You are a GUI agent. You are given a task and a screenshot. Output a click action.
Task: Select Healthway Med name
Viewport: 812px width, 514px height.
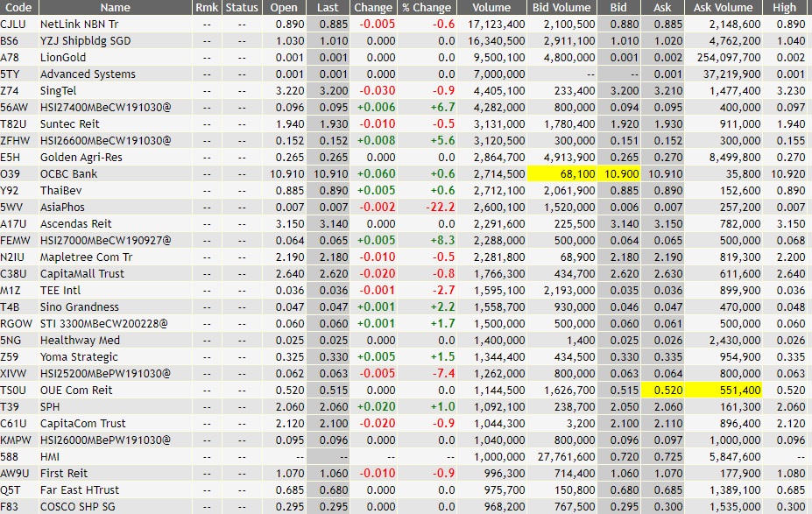coord(81,340)
